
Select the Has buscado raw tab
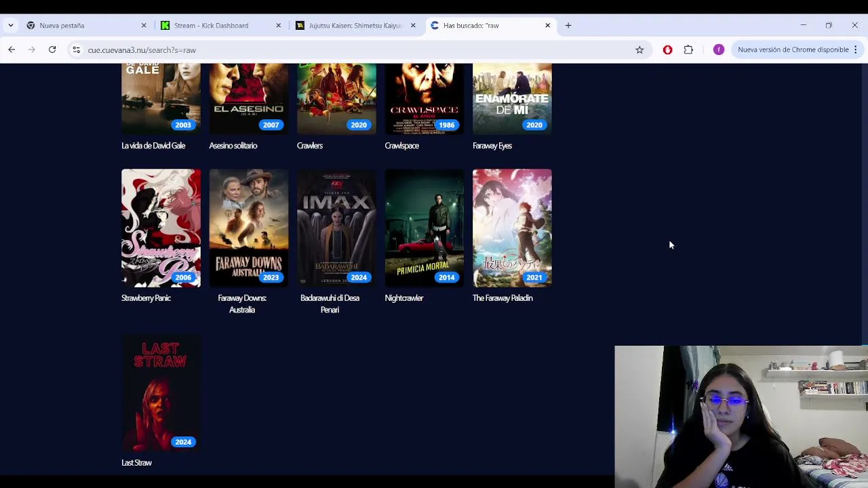pyautogui.click(x=491, y=25)
